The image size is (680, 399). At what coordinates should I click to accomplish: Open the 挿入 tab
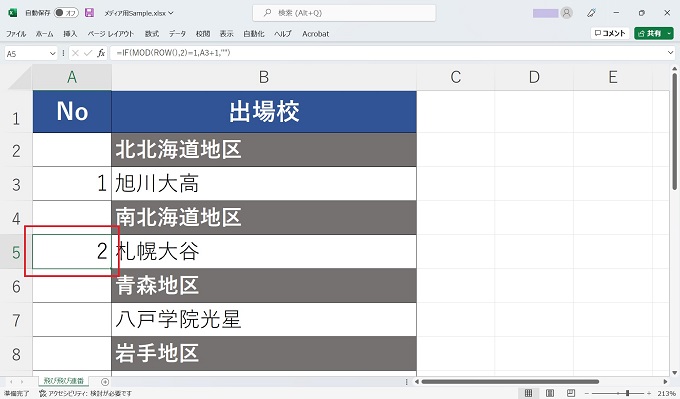pos(70,34)
